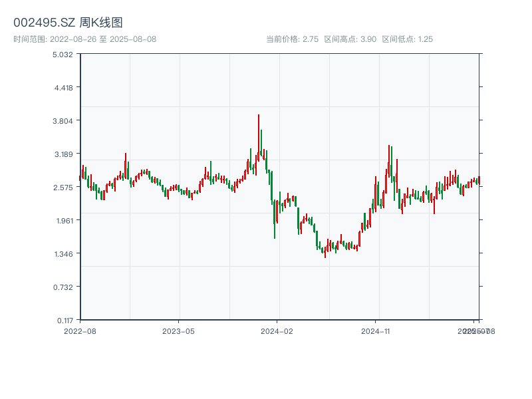Click the 002495.SZ 周K线图 chart title

[68, 23]
